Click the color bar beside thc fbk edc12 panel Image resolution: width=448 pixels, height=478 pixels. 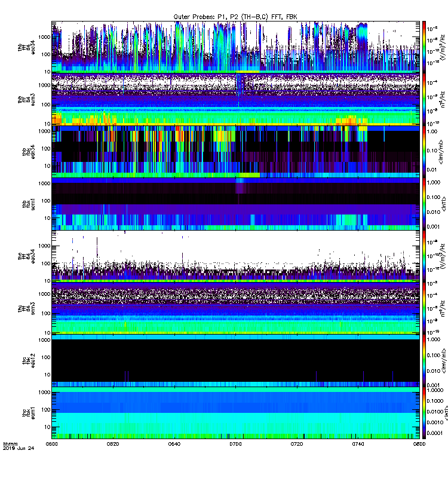(x=424, y=361)
